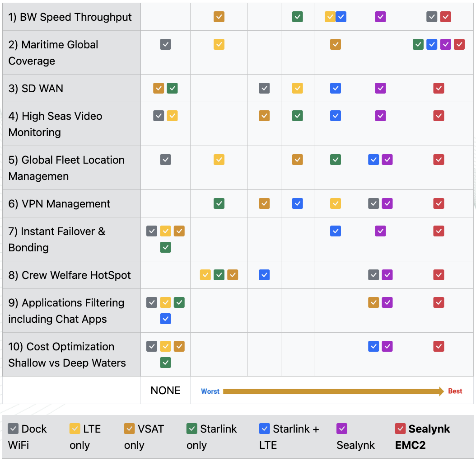Screen dimensions: 476x462
Task: Toggle gray checkbox in Maritime Global Coverage row
Action: tap(165, 44)
